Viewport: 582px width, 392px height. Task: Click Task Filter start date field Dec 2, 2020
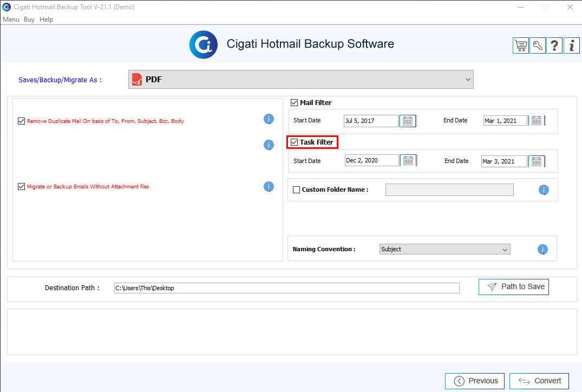[372, 160]
